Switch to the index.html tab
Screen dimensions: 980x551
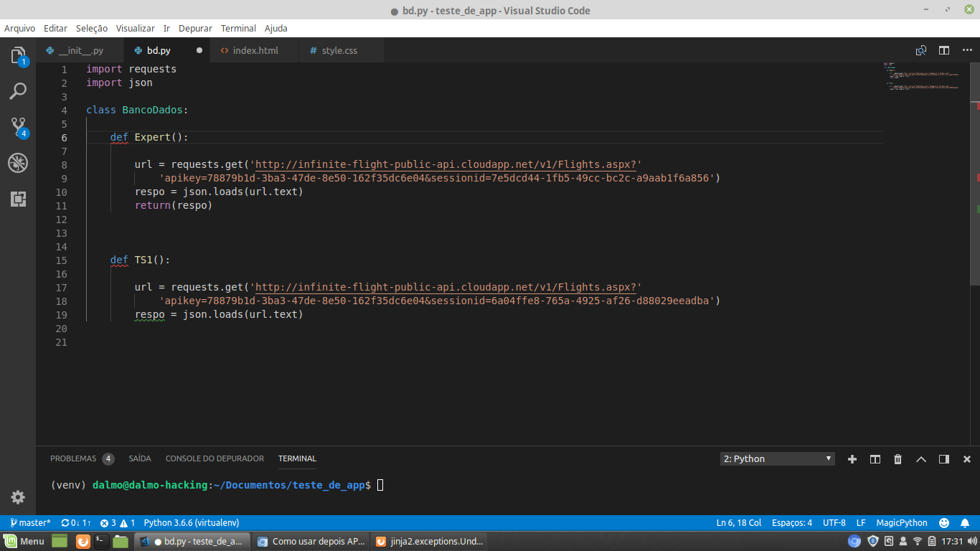coord(255,50)
